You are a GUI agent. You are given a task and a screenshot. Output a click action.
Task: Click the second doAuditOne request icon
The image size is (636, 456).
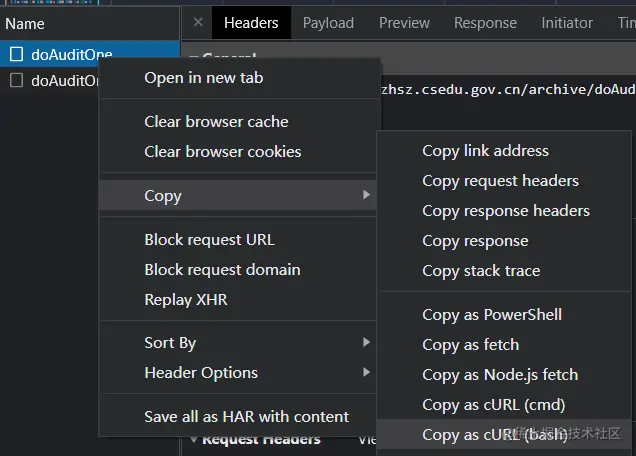click(x=16, y=81)
